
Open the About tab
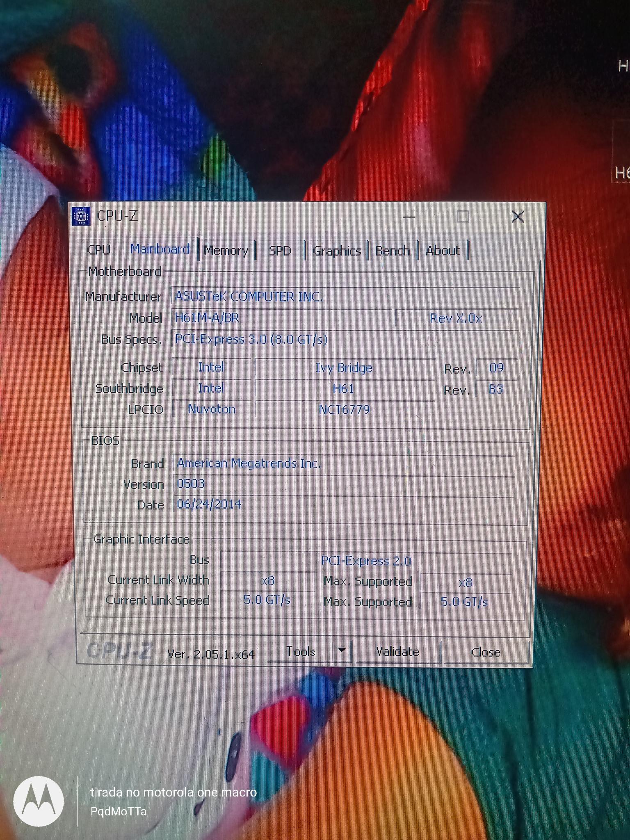click(443, 250)
